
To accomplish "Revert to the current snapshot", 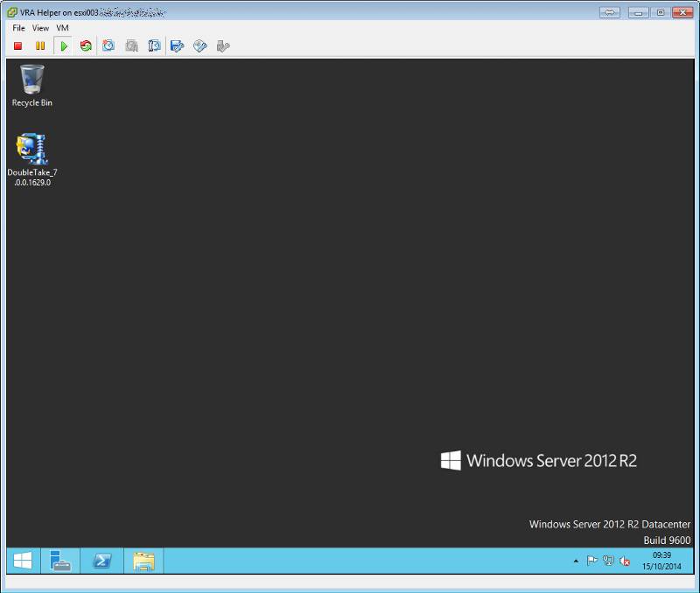I will point(132,46).
